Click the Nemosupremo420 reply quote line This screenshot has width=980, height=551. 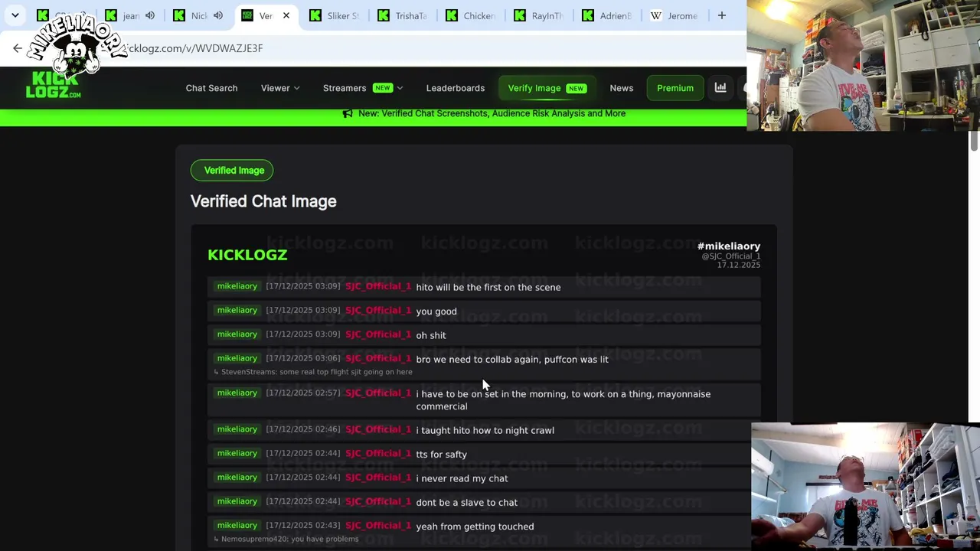pyautogui.click(x=286, y=539)
